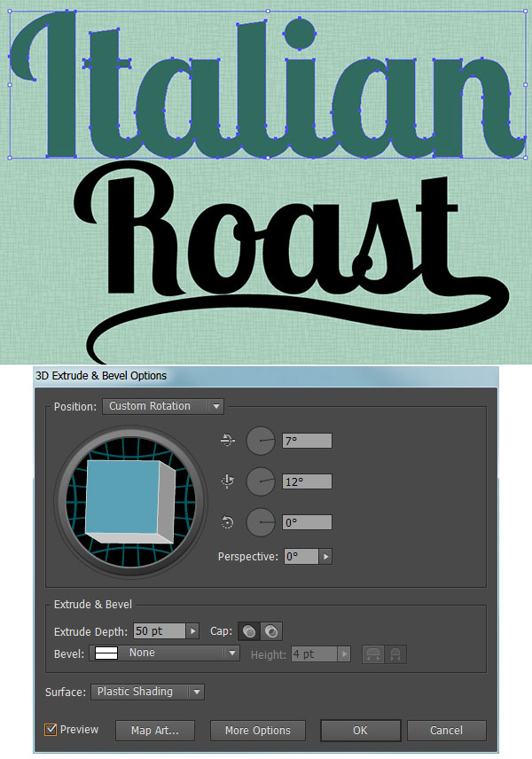Click the selected Italian text on canvas
The width and height of the screenshot is (532, 759).
267,85
